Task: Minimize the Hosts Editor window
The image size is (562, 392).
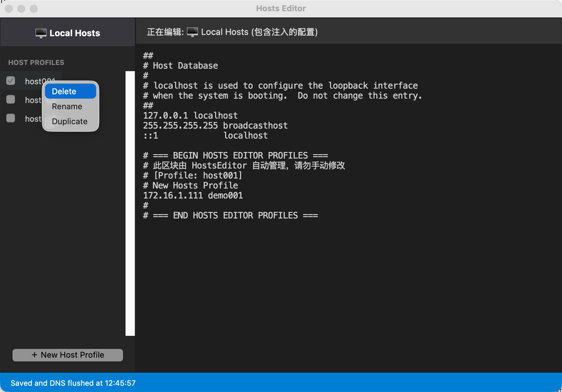Action: click(21, 9)
